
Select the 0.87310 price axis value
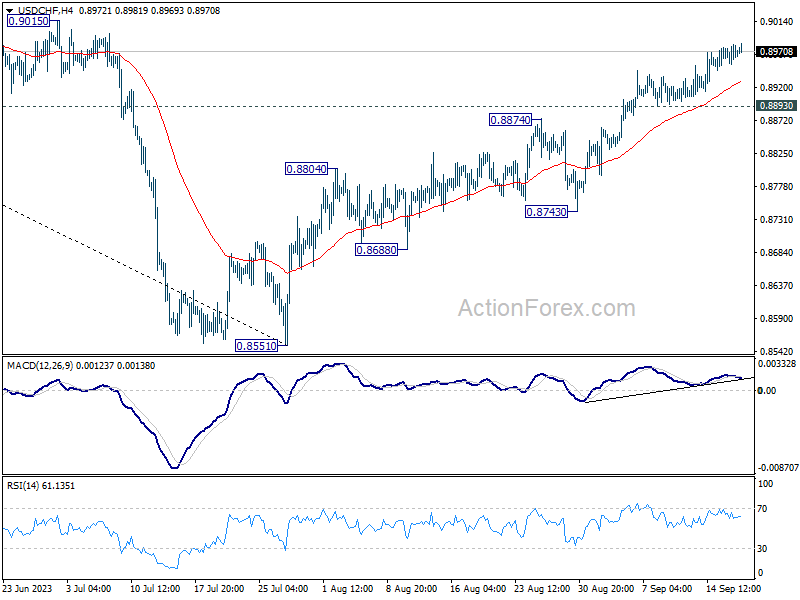point(777,219)
